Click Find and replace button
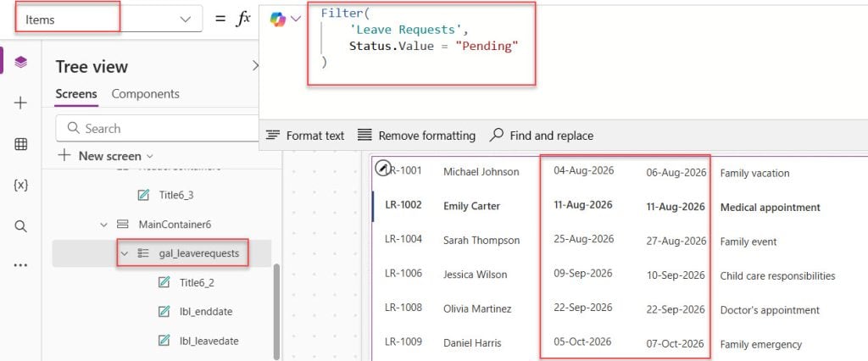Screen dimensions: 868x361 coord(542,136)
